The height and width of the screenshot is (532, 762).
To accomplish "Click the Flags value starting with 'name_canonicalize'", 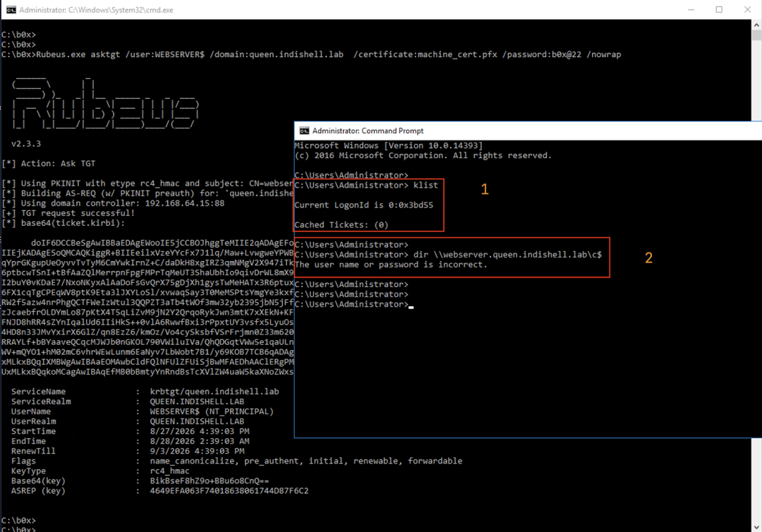I will click(306, 461).
